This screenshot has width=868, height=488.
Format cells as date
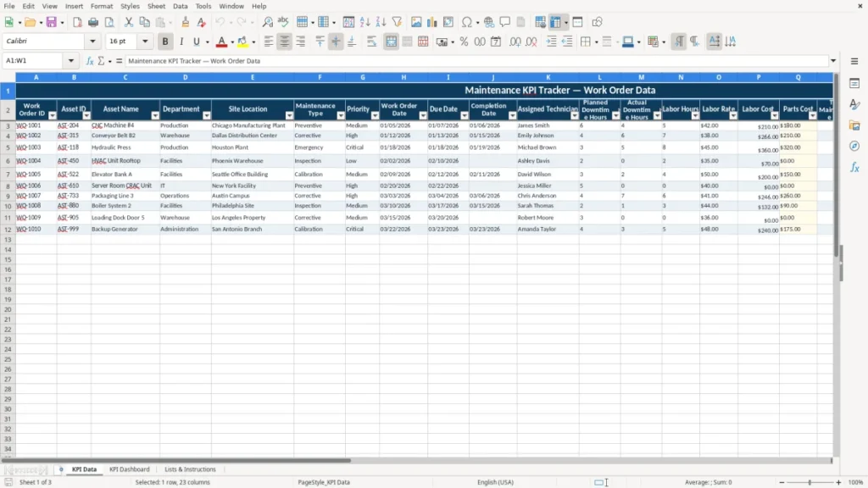(496, 42)
